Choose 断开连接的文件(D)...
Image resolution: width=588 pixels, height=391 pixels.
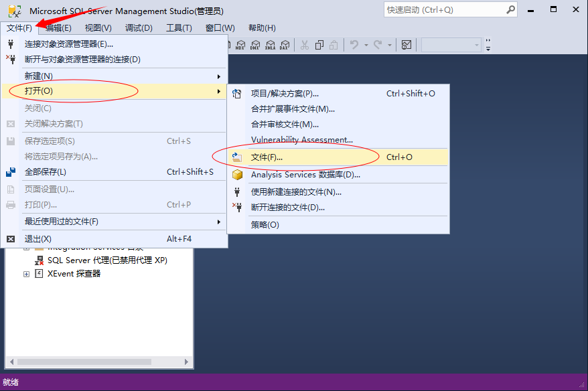click(338, 208)
